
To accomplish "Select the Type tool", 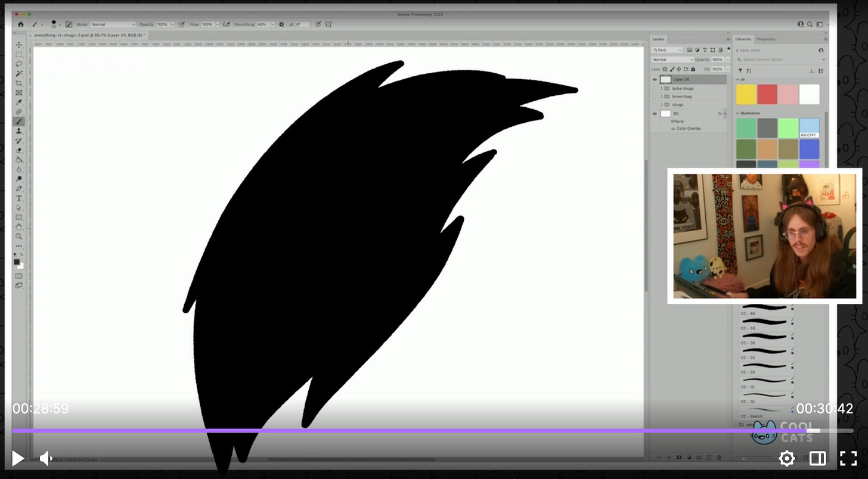I will click(19, 198).
